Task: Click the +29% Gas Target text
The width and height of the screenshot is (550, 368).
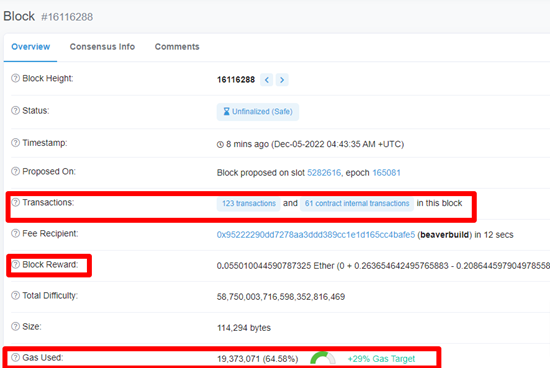Action: point(381,359)
